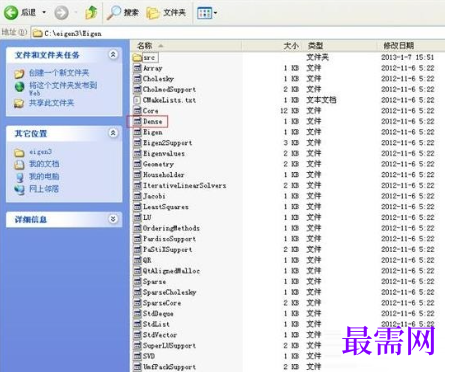Click the UmfPackSupport file name
The image size is (454, 372).
(169, 367)
